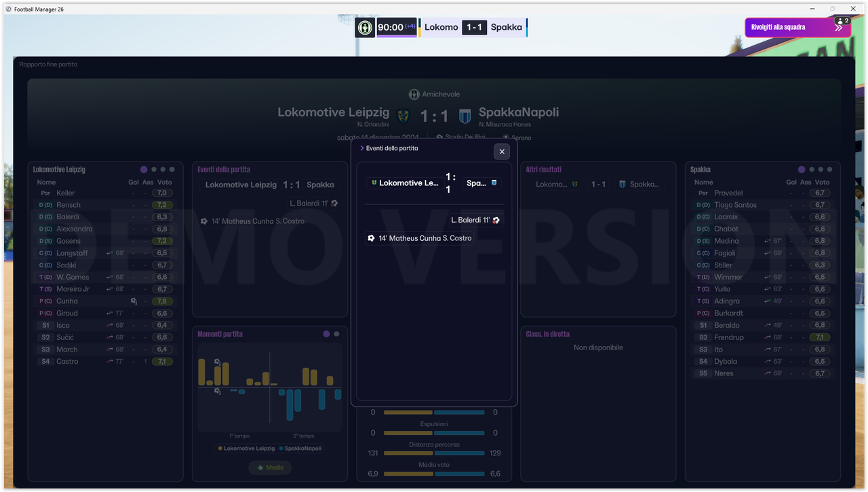
Task: Click the sub-on icon on Castro's row
Action: [110, 362]
